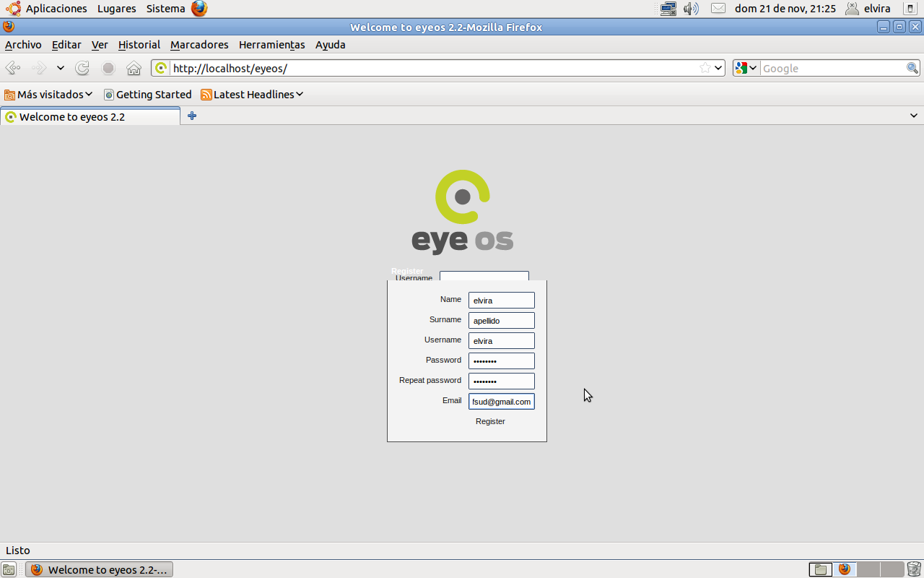Click the Surname field with apellido
The width and height of the screenshot is (924, 578).
[502, 320]
